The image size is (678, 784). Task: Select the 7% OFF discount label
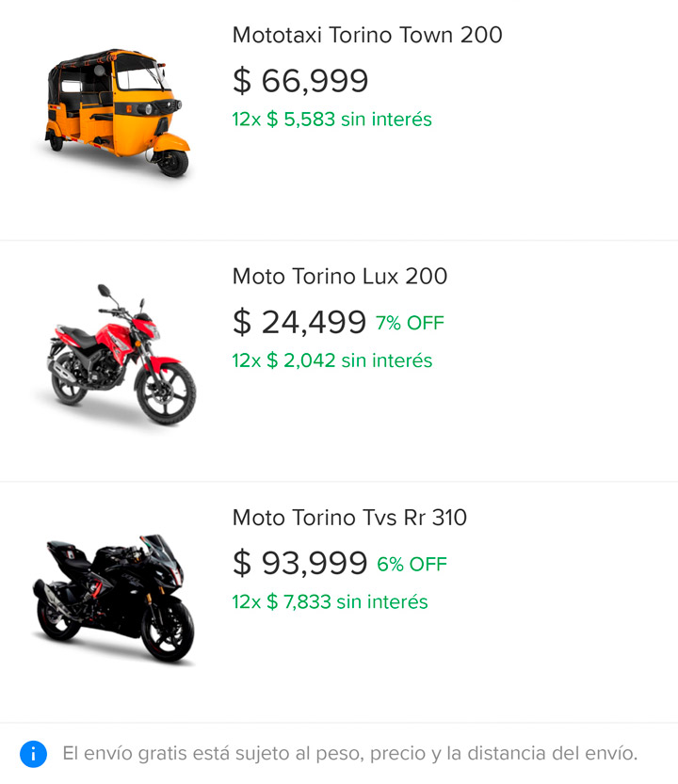coord(410,323)
